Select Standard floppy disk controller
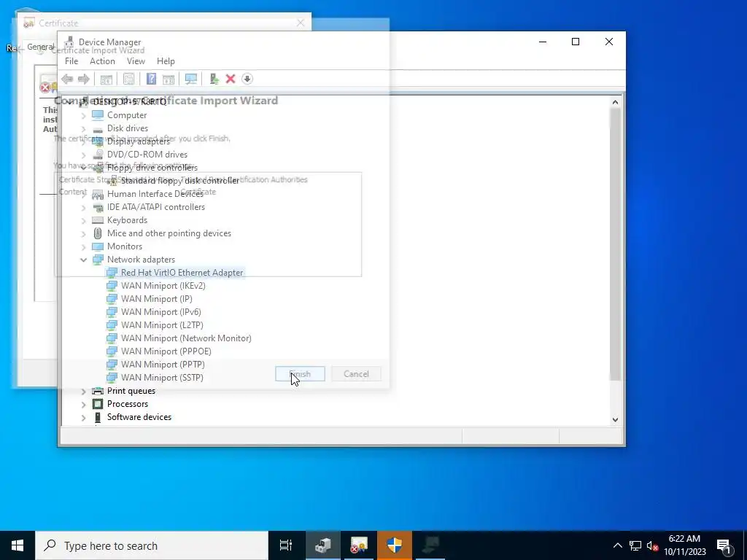The image size is (747, 560). click(x=180, y=181)
